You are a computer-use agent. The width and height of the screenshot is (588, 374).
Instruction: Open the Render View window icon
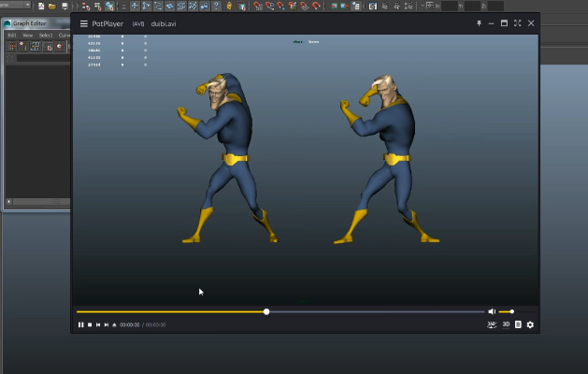pos(373,6)
